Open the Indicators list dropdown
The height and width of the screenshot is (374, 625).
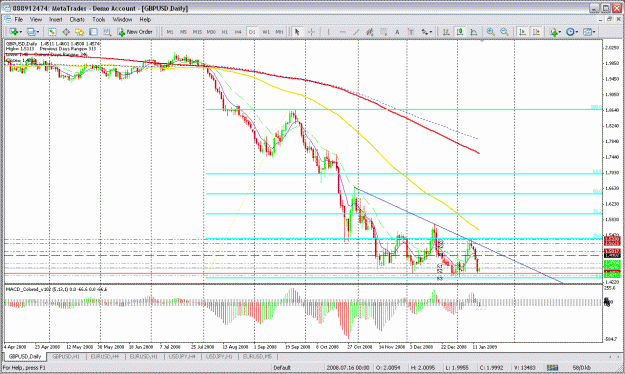pos(555,32)
